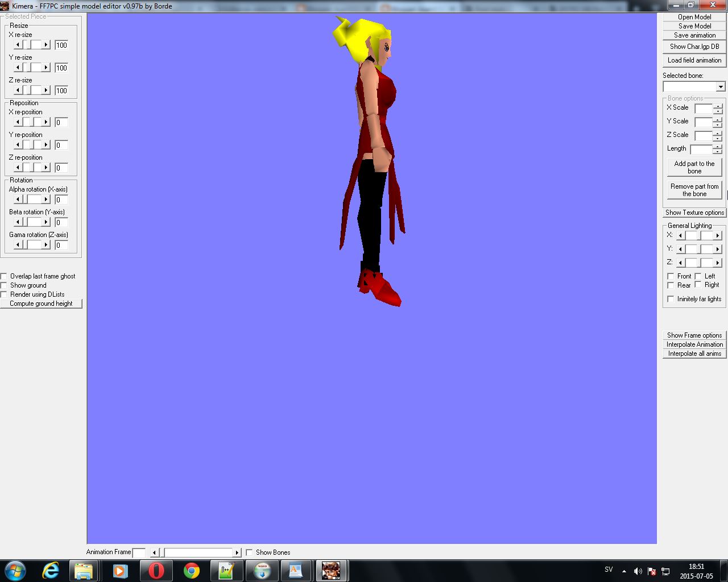Increase X Scale spinner up
The image size is (728, 582).
pyautogui.click(x=718, y=106)
